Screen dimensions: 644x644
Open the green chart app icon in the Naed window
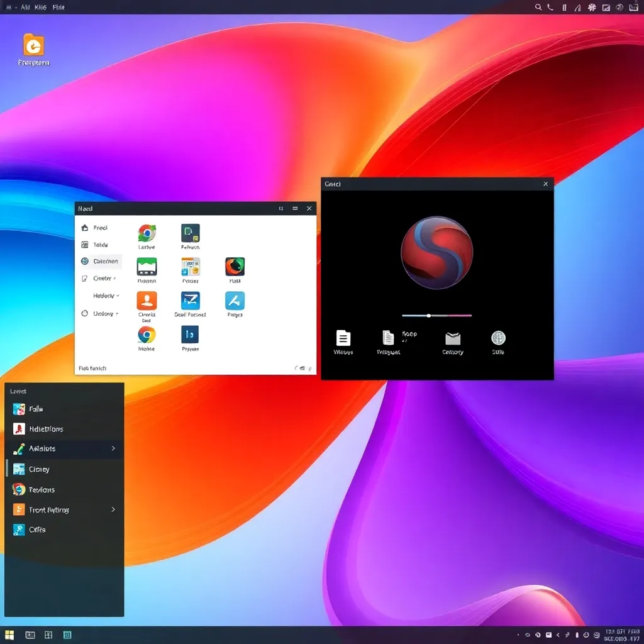147,267
